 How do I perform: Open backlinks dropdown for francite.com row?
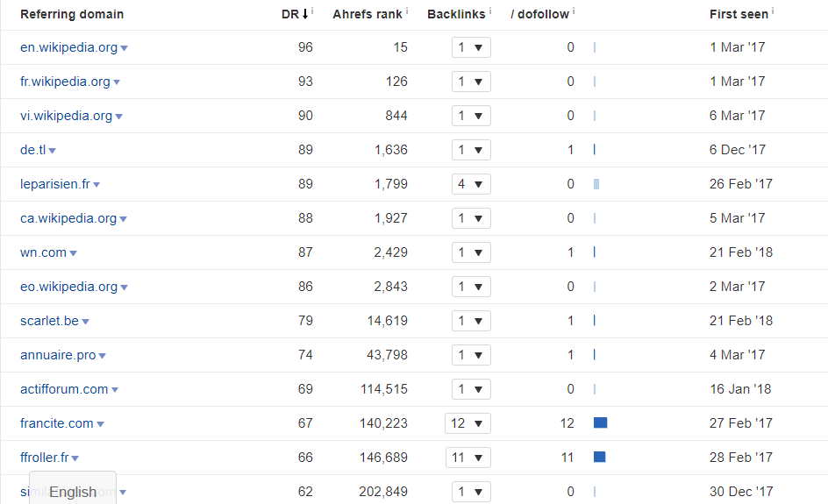pyautogui.click(x=468, y=423)
